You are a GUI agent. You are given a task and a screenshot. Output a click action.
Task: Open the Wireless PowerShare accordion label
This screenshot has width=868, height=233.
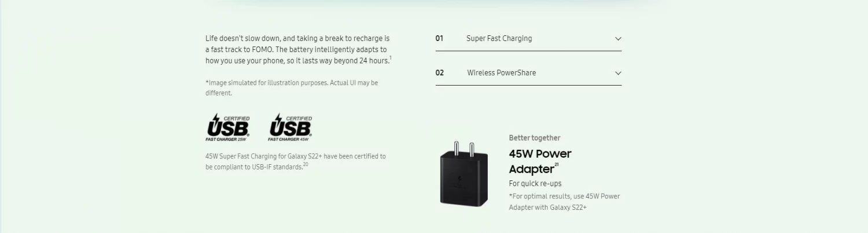pos(501,73)
